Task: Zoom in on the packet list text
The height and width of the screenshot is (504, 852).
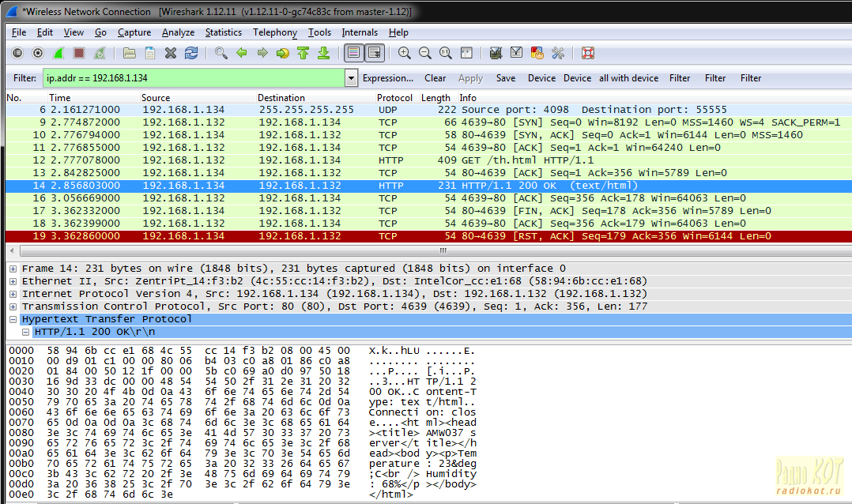Action: pos(405,53)
